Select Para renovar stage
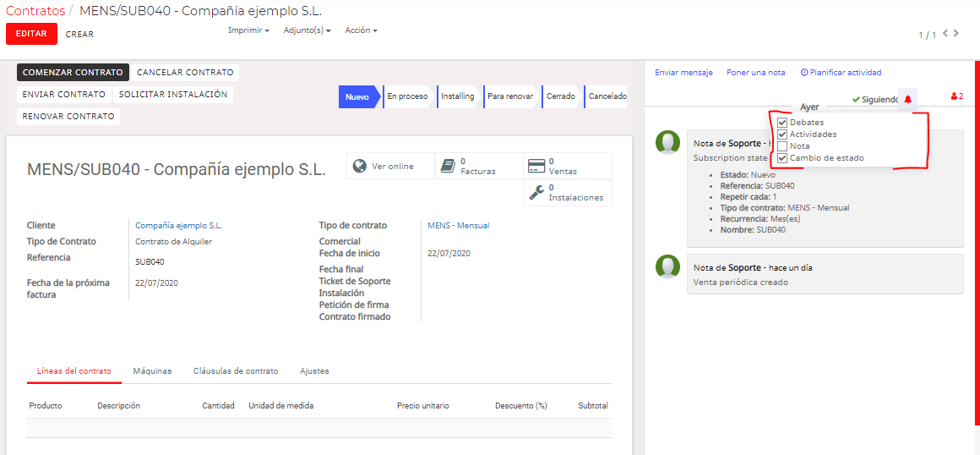This screenshot has width=980, height=455. pyautogui.click(x=510, y=97)
